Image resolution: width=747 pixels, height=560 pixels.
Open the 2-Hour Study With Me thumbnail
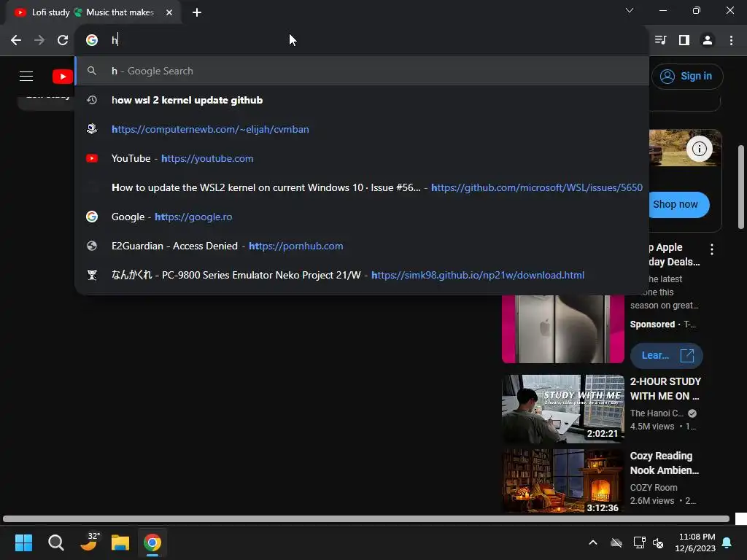click(563, 409)
